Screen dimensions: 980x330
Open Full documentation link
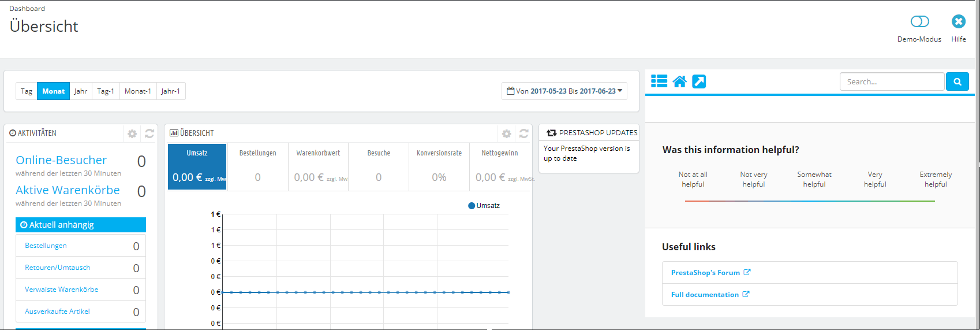point(705,295)
